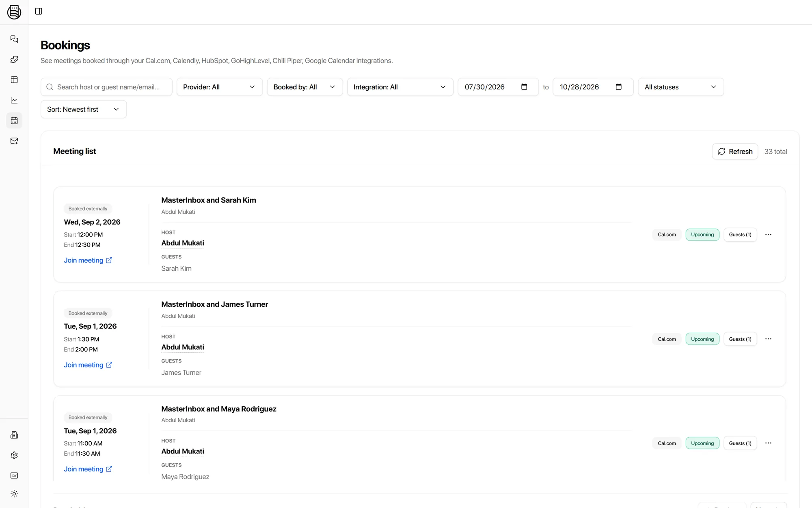The image size is (812, 508).
Task: Open more options for Sarah Kim meeting
Action: (x=768, y=234)
